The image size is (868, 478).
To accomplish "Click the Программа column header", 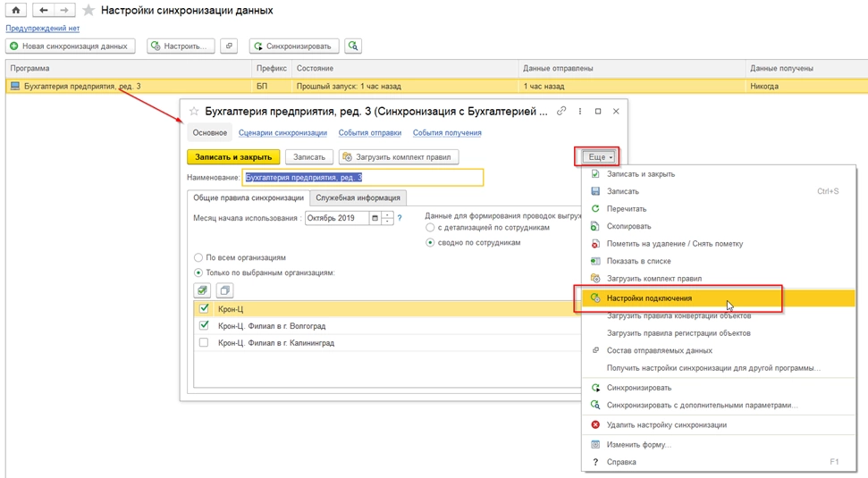I will click(x=129, y=68).
